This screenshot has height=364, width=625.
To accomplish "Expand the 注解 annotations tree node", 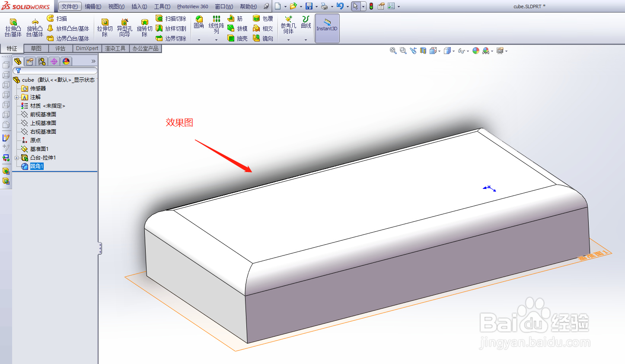I will (17, 97).
